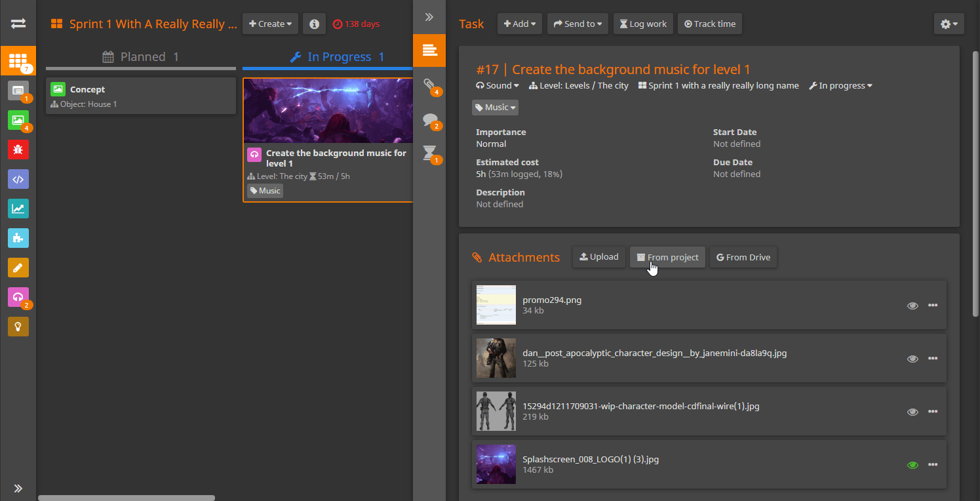This screenshot has width=980, height=501.
Task: Open the task comments panel icon
Action: click(x=429, y=120)
